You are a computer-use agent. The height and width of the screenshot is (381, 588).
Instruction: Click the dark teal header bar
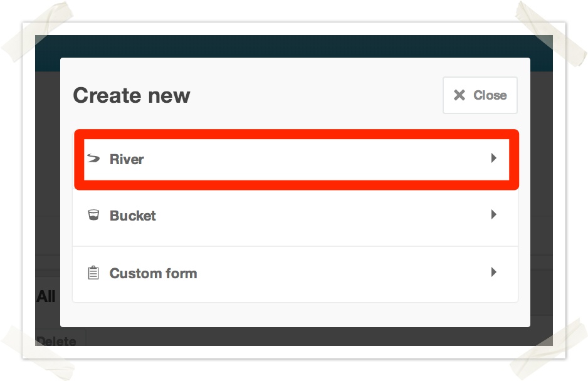293,46
